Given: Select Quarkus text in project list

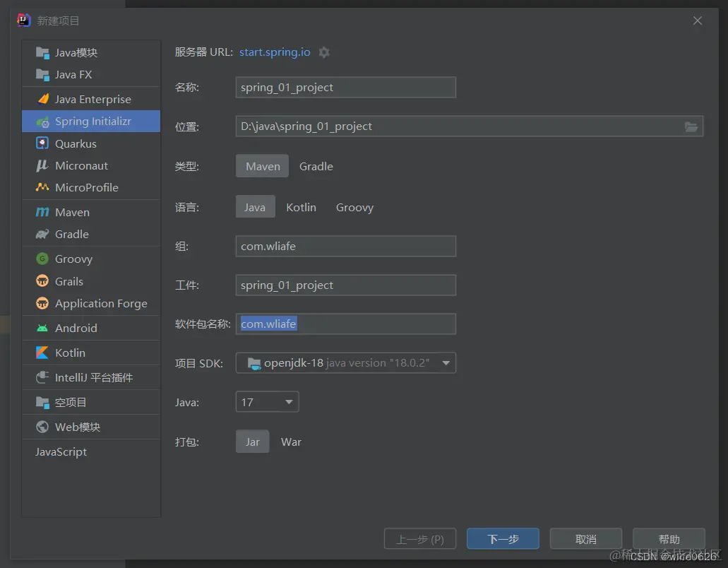Looking at the screenshot, I should tap(76, 144).
